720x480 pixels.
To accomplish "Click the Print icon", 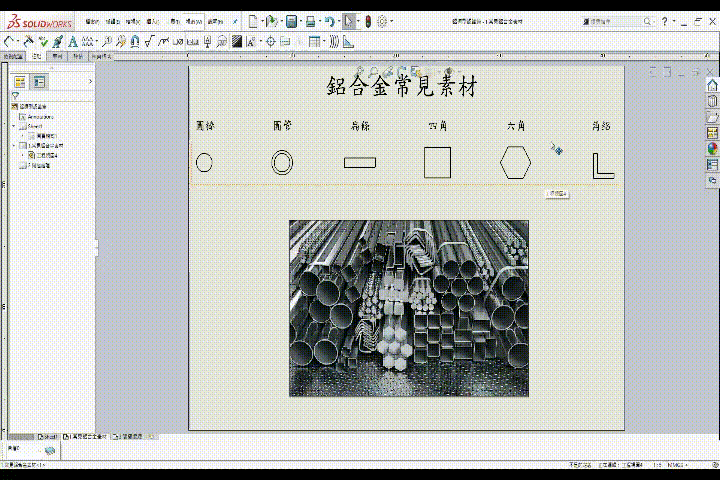I will tap(311, 21).
